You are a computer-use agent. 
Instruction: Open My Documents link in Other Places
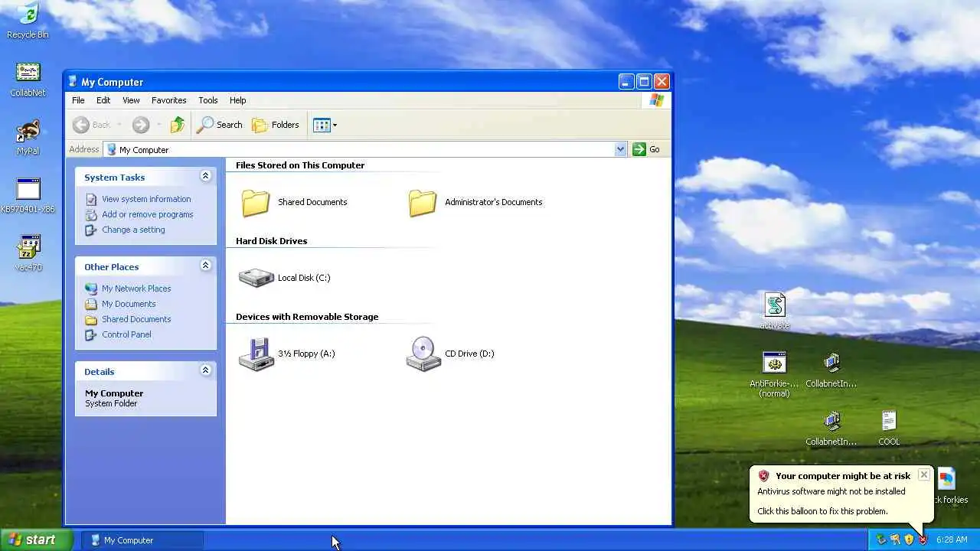point(129,304)
